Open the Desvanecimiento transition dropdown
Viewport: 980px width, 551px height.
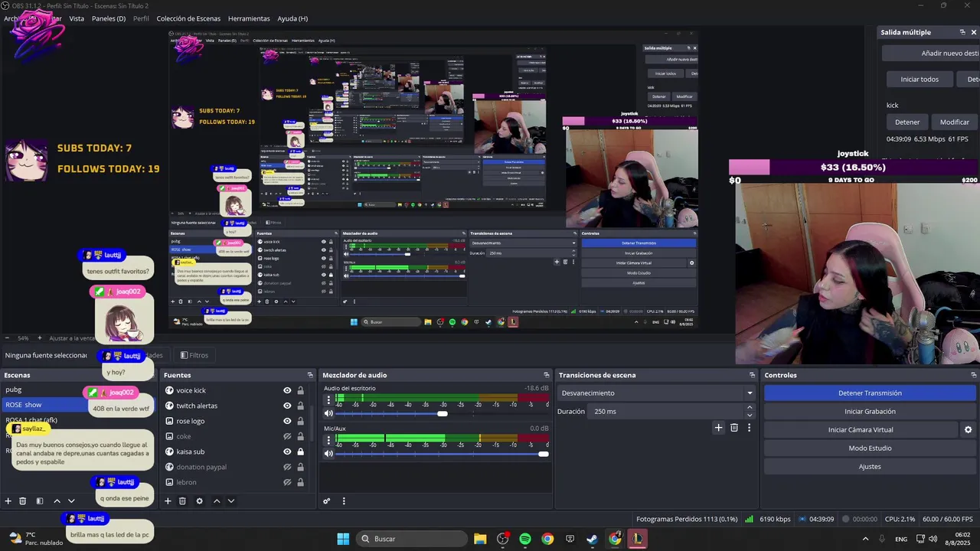(657, 393)
